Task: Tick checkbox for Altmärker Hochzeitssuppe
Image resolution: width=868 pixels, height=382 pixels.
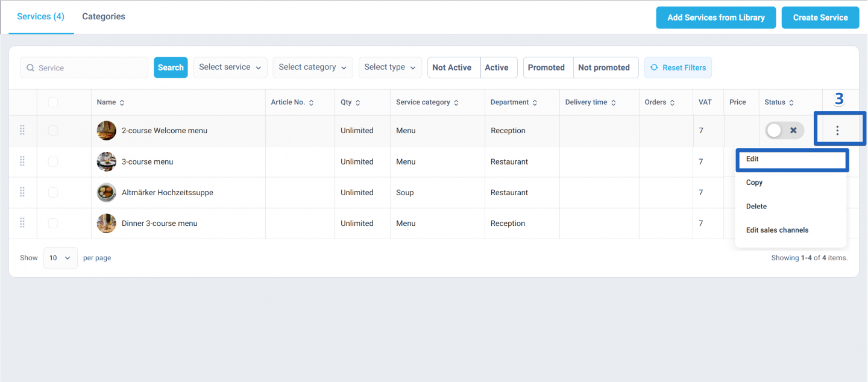Action: (53, 192)
